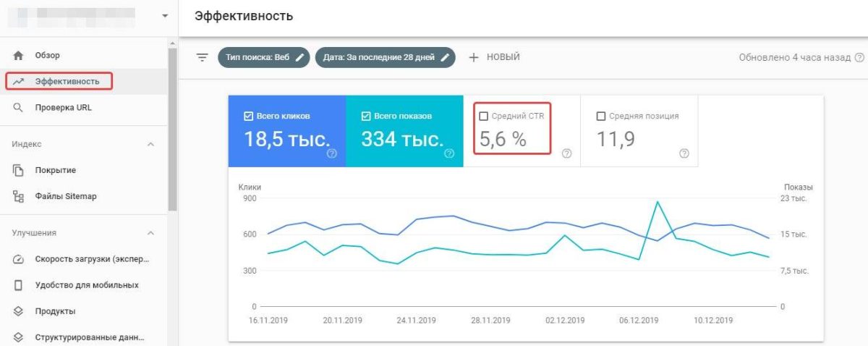
Task: Open the filter list icon
Action: pyautogui.click(x=203, y=57)
